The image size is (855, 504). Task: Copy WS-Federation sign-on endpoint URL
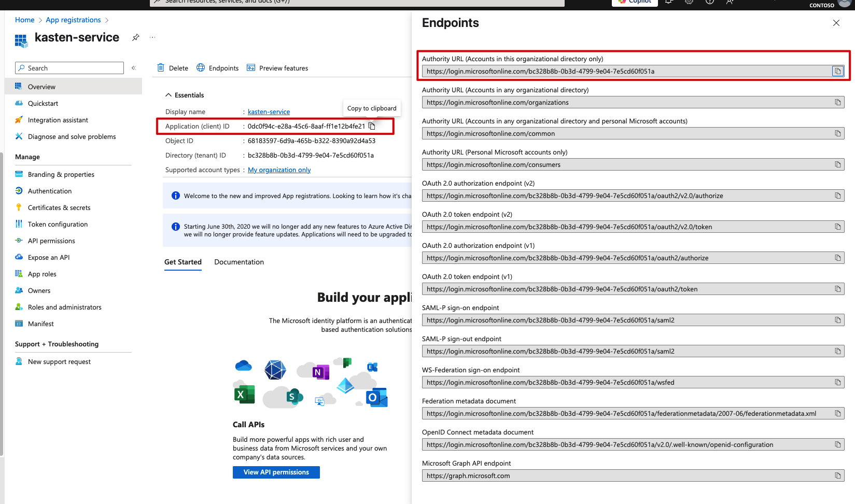838,382
